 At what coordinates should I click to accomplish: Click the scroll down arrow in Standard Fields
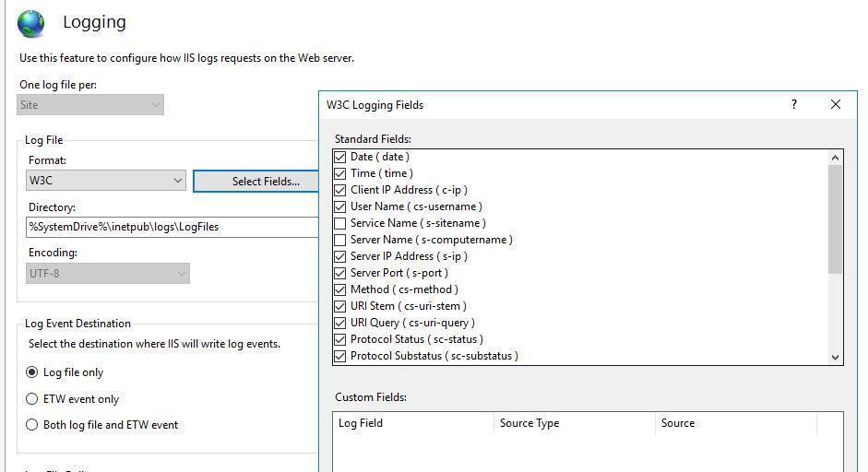click(835, 357)
